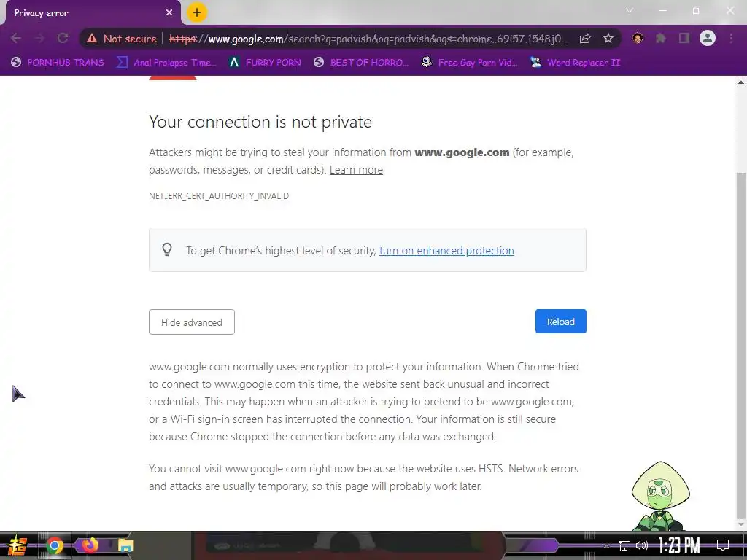Open the notification center icon
The width and height of the screenshot is (747, 560).
pos(723,545)
